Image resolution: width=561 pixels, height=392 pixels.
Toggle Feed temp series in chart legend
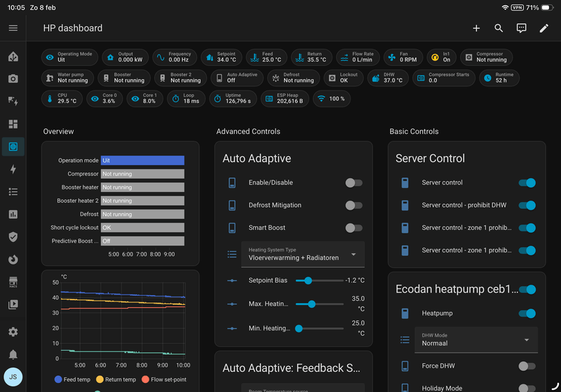(x=74, y=379)
